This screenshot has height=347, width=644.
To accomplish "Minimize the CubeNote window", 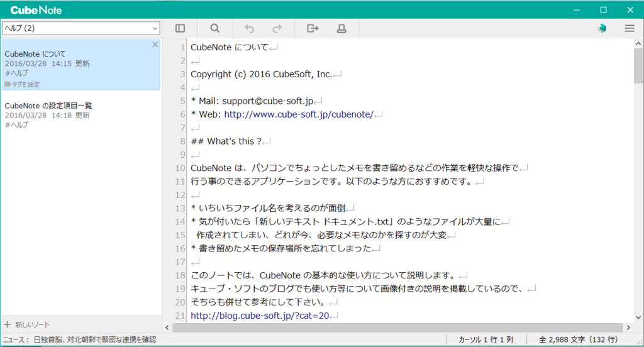I will [x=577, y=10].
